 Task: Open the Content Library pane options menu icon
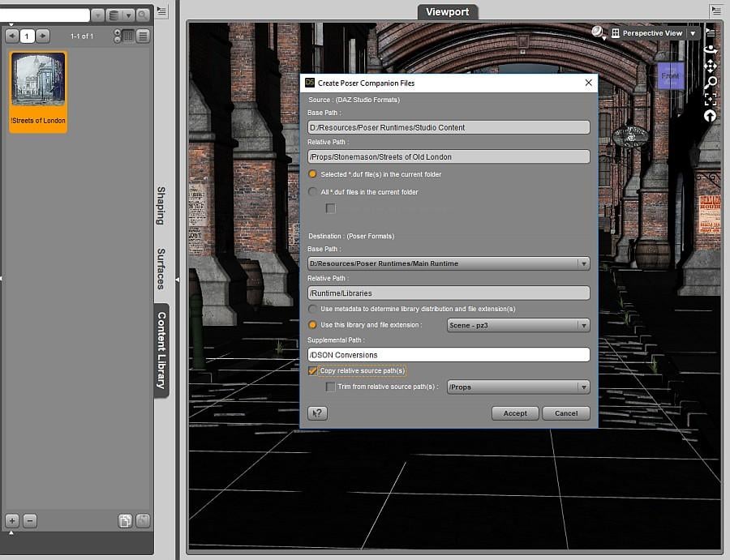pyautogui.click(x=161, y=11)
